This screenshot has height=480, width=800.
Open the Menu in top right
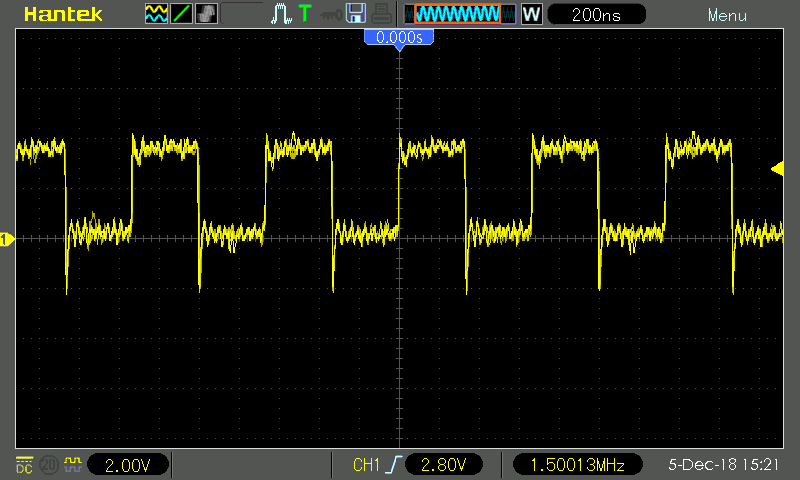pyautogui.click(x=727, y=16)
